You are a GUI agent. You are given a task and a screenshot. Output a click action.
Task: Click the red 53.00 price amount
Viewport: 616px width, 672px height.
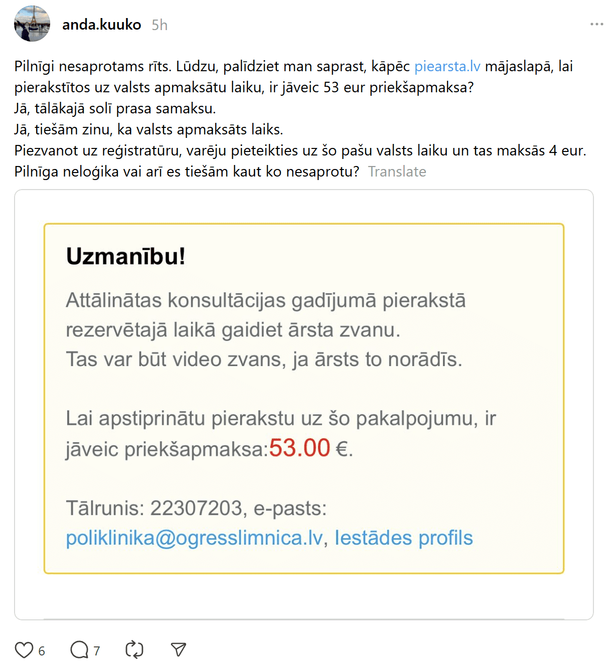(x=299, y=448)
